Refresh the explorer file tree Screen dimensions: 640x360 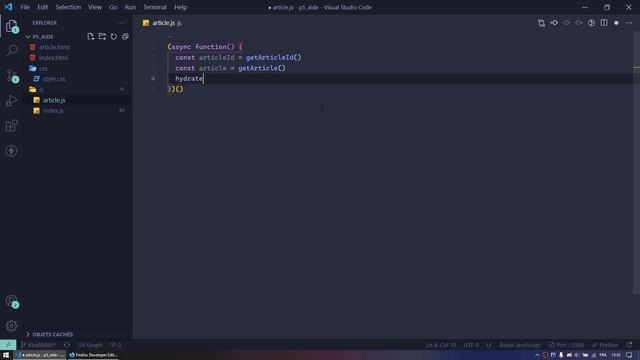tap(113, 36)
